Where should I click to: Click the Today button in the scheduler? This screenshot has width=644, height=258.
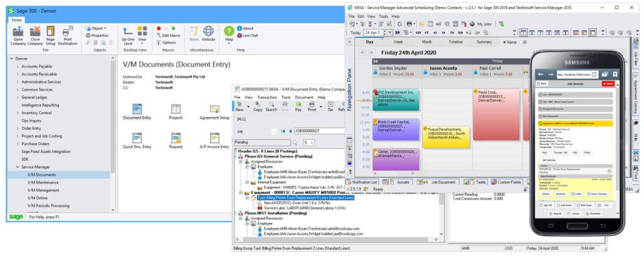(x=357, y=33)
